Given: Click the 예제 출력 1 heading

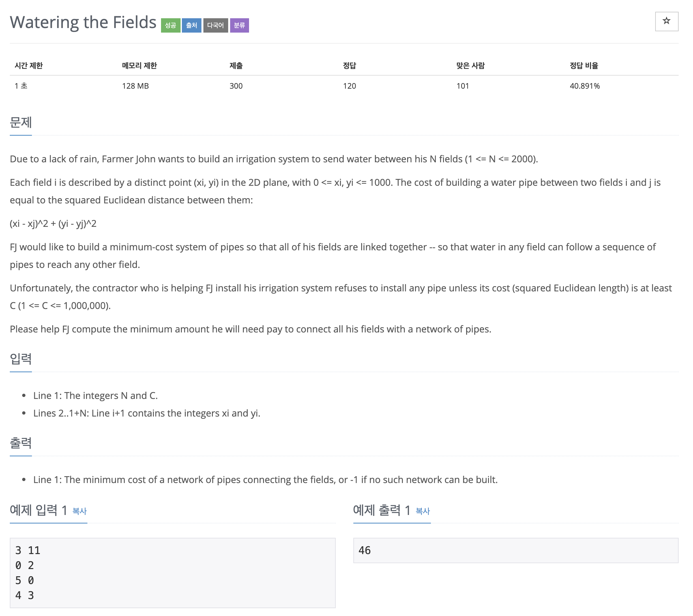Looking at the screenshot, I should (382, 510).
